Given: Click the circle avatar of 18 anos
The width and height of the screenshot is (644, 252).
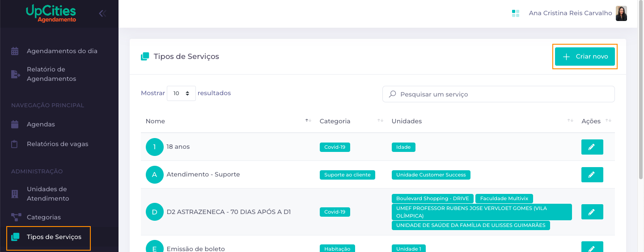Looking at the screenshot, I should point(155,147).
